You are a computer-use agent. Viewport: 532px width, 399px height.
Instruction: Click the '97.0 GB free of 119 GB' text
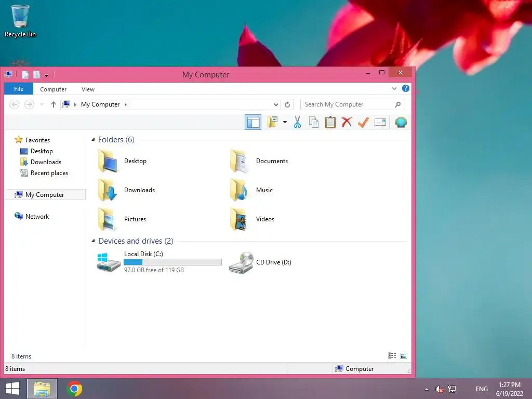pos(154,270)
